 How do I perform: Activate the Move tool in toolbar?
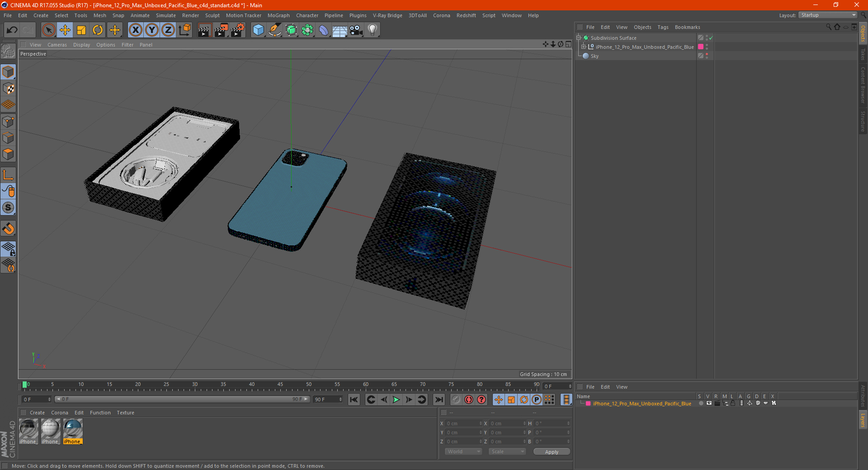tap(65, 30)
